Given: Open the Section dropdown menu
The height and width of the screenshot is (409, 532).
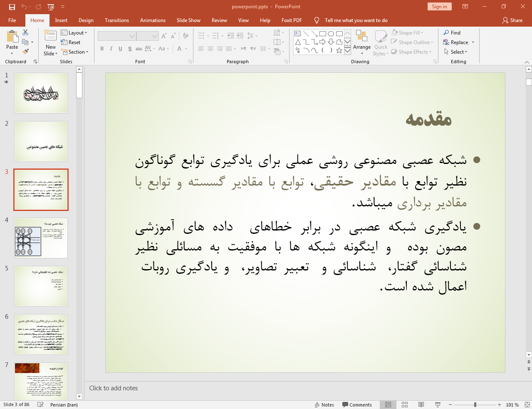Looking at the screenshot, I should (75, 52).
